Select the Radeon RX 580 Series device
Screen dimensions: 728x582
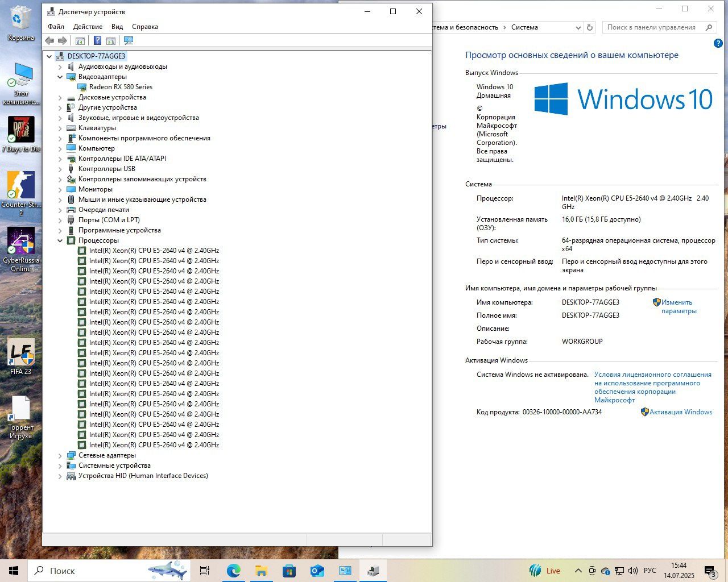point(121,87)
